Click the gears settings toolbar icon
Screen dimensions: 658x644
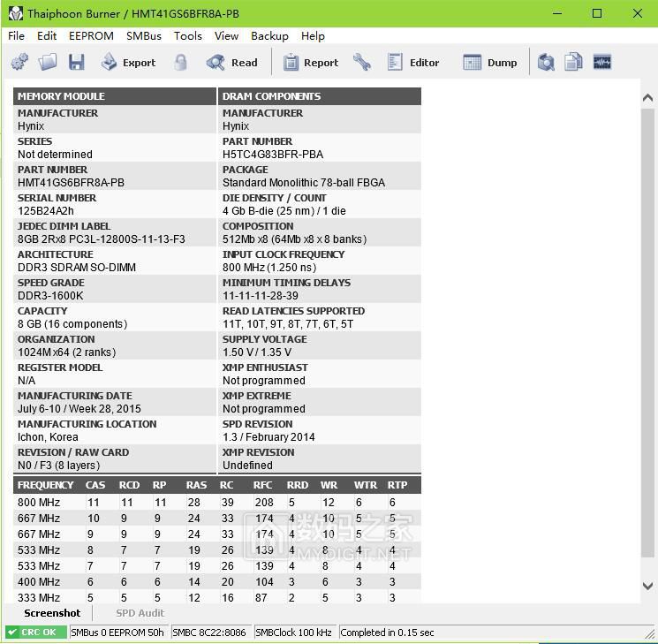[x=19, y=62]
